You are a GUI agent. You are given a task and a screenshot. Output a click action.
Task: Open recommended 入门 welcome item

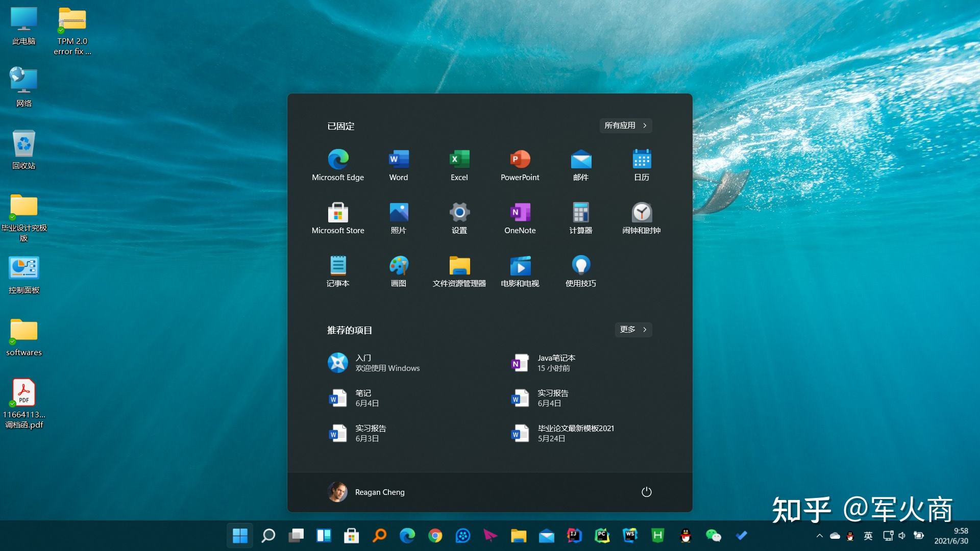[x=374, y=363]
